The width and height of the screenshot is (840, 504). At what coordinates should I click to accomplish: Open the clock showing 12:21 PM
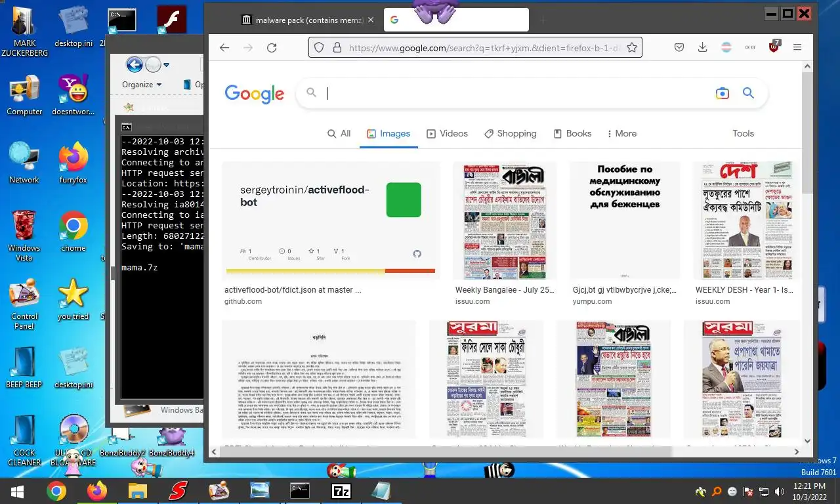tap(809, 486)
